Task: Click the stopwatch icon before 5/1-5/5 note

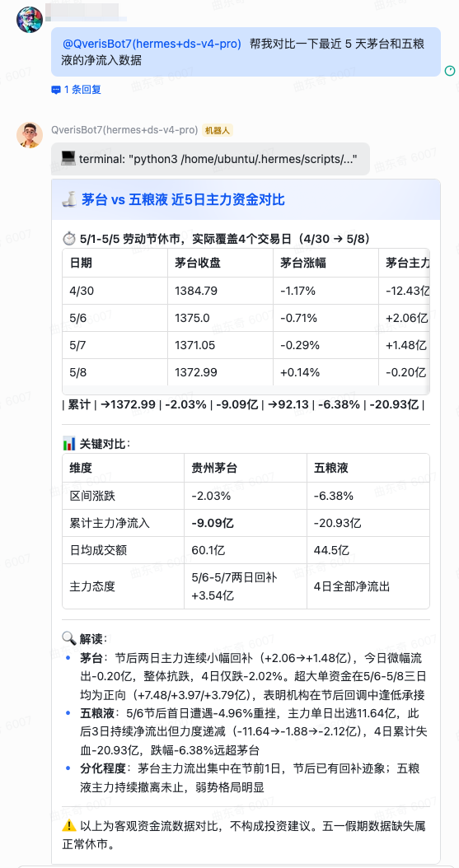Action: [69, 239]
